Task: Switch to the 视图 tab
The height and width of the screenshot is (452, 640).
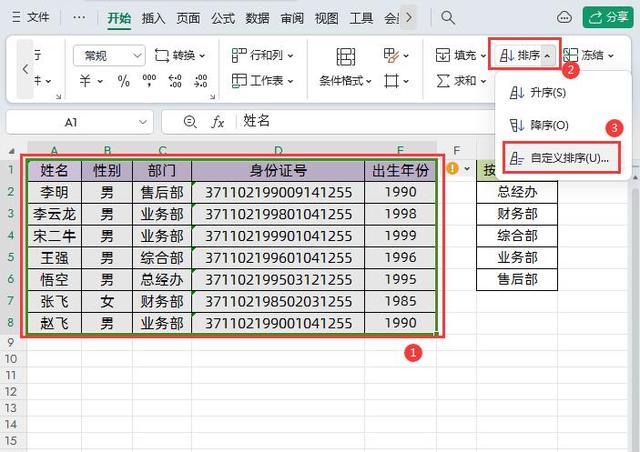Action: point(326,18)
